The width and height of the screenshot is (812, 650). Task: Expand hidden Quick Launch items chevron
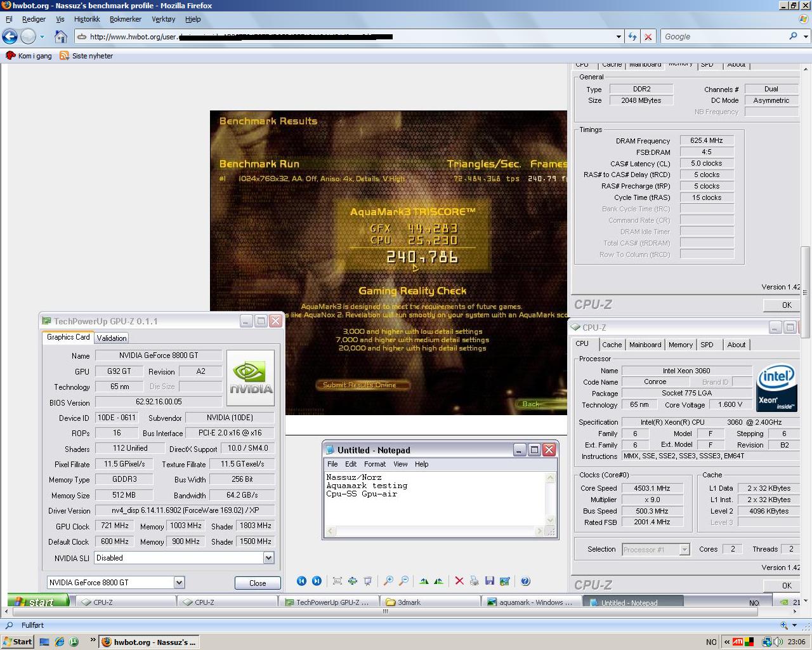pos(93,640)
